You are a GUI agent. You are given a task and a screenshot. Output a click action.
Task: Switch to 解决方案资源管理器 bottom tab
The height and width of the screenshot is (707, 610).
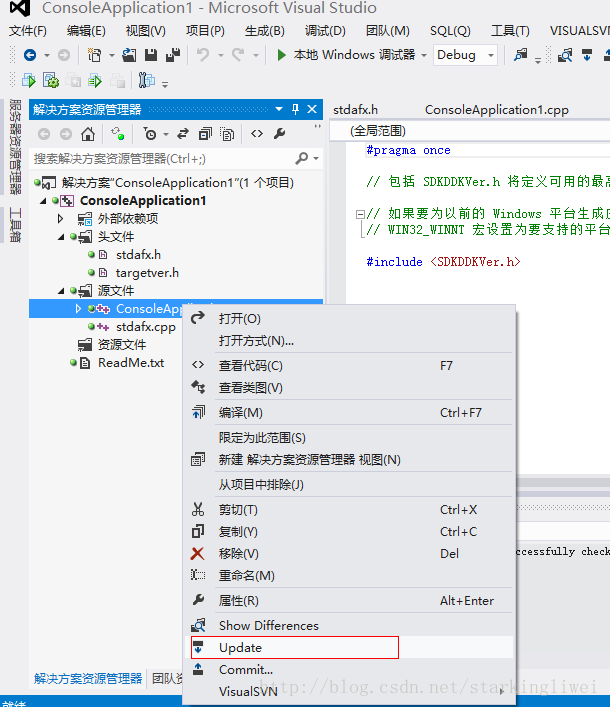tap(88, 678)
